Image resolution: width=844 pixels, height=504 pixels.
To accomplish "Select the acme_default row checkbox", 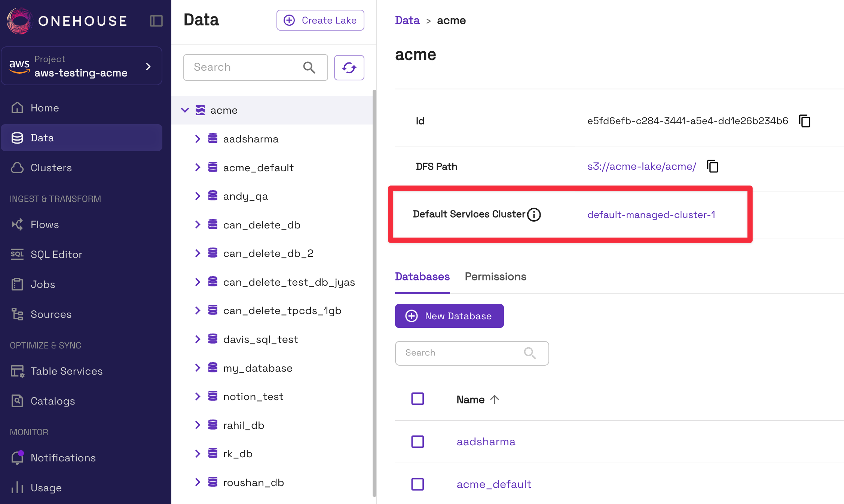I will tap(418, 484).
